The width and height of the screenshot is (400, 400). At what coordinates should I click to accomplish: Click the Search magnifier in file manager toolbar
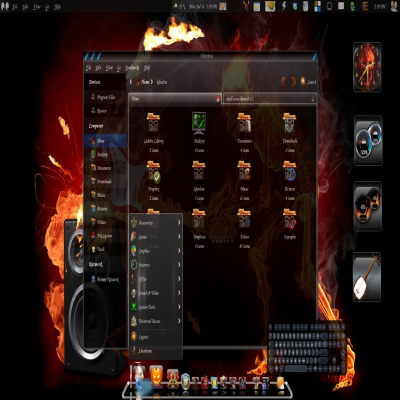pos(303,81)
